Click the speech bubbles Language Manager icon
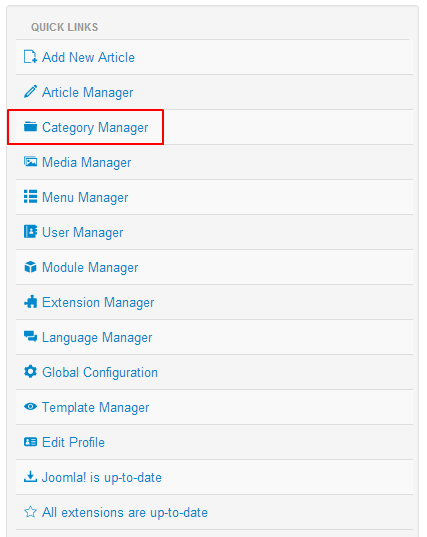Viewport: 427px width, 537px height. 30,336
